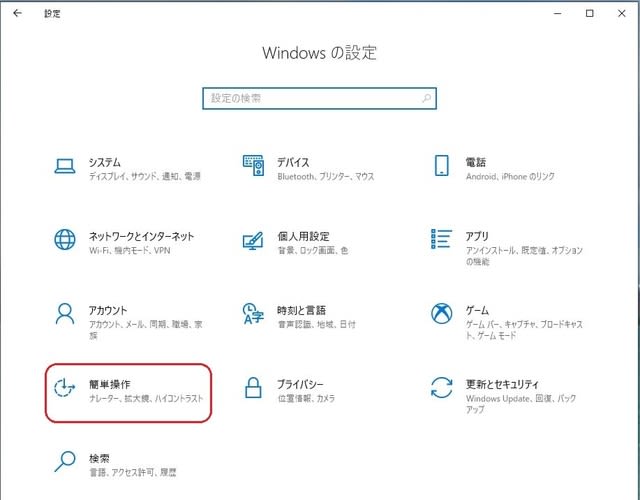Viewport: 640px width, 500px height.
Task: Maximize the 設定 window
Action: [589, 13]
